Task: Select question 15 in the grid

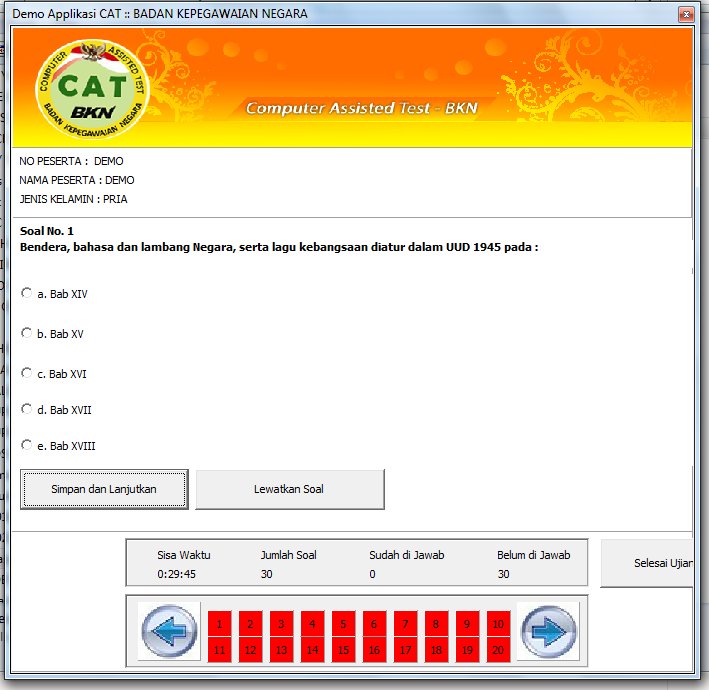Action: [343, 650]
